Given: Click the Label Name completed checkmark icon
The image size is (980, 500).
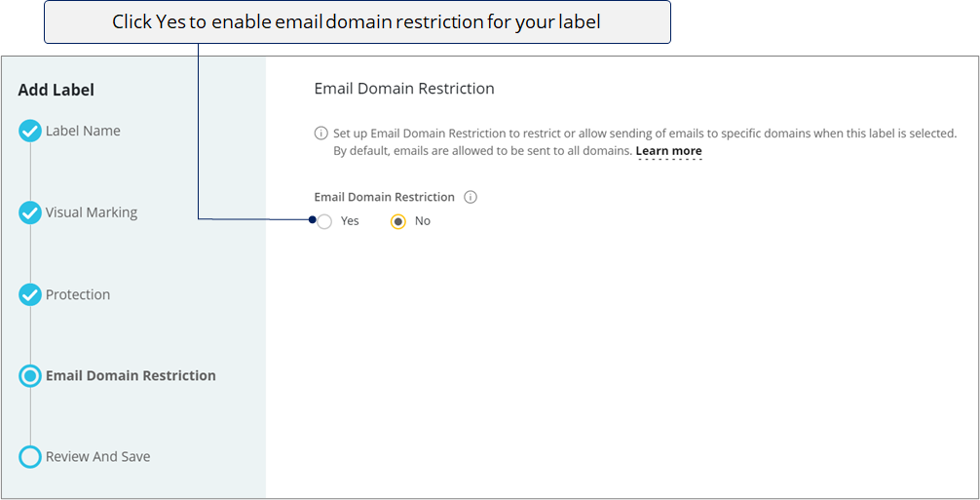Looking at the screenshot, I should click(x=29, y=132).
